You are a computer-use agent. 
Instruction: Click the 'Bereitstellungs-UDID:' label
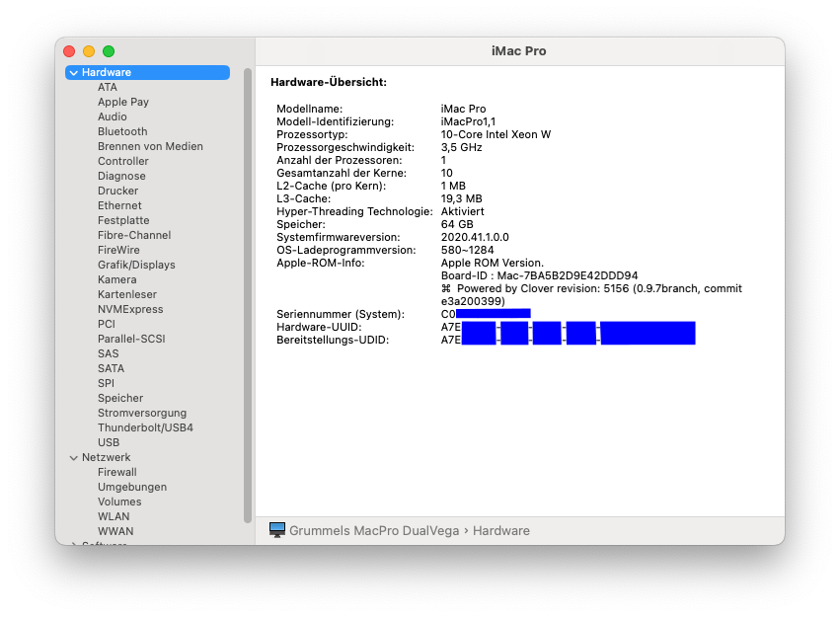333,341
